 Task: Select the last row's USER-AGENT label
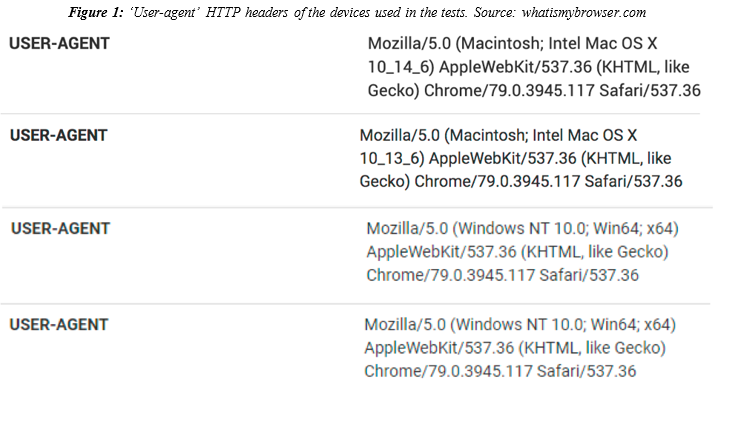pyautogui.click(x=59, y=325)
